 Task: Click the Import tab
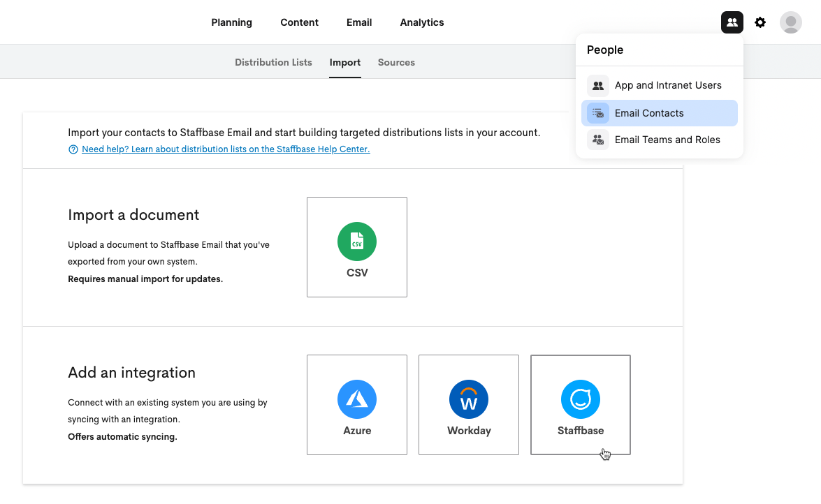pos(345,62)
